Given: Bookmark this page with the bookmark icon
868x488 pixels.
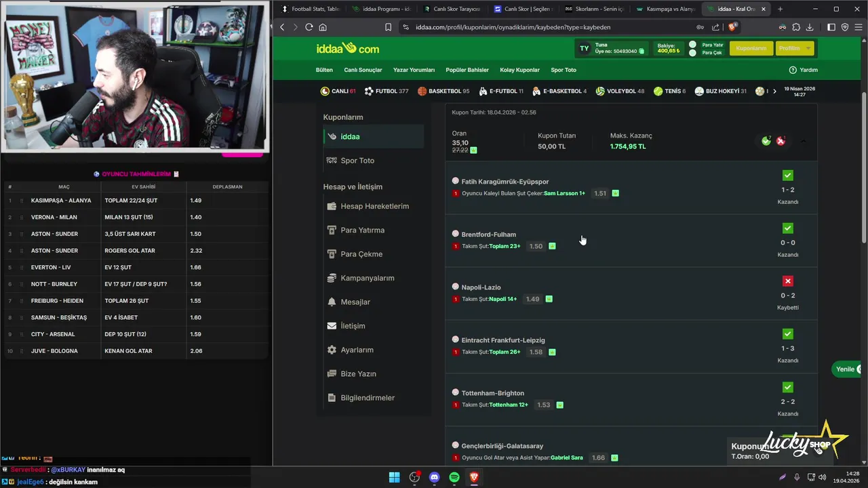Looking at the screenshot, I should (x=388, y=27).
